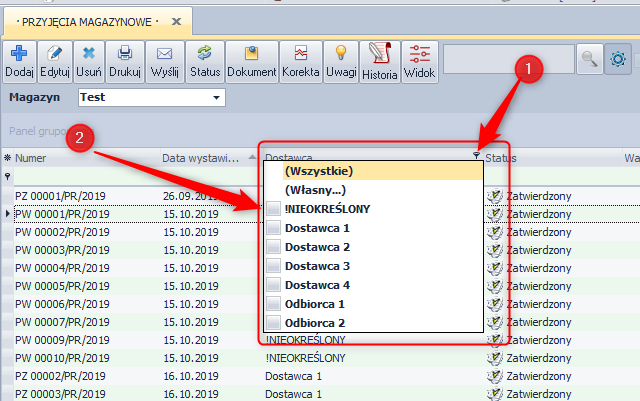Open Historia from the toolbar
Image resolution: width=640 pixels, height=401 pixels.
coord(379,55)
